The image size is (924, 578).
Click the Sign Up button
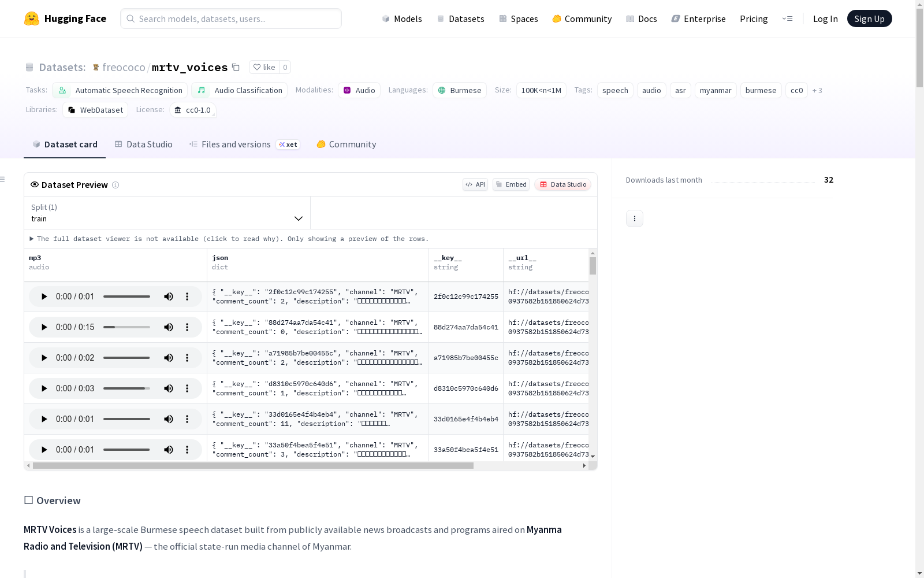tap(870, 18)
